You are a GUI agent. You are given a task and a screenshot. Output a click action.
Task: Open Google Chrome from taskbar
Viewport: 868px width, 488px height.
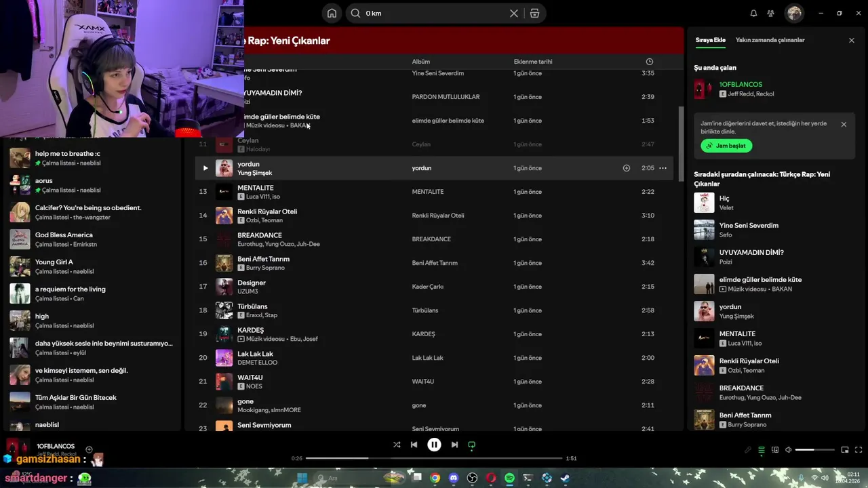(x=435, y=478)
